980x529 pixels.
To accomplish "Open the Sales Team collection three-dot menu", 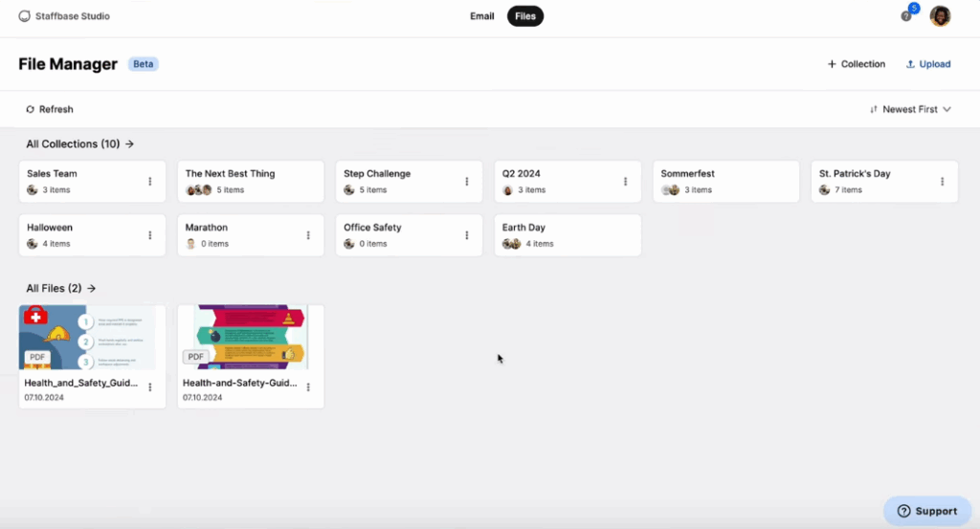I will (149, 182).
